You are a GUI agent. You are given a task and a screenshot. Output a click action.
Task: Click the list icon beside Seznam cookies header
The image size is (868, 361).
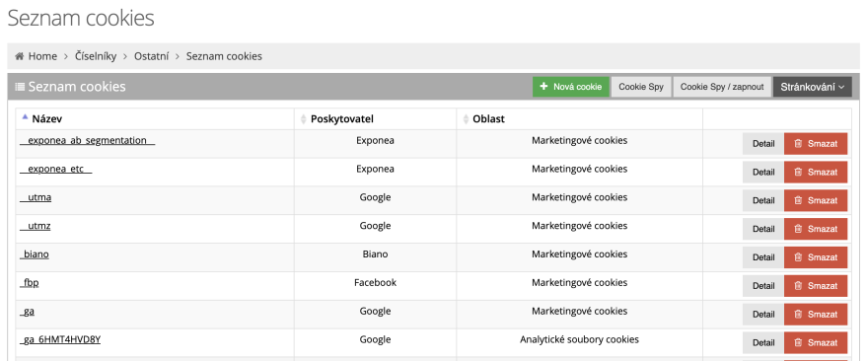click(x=20, y=87)
